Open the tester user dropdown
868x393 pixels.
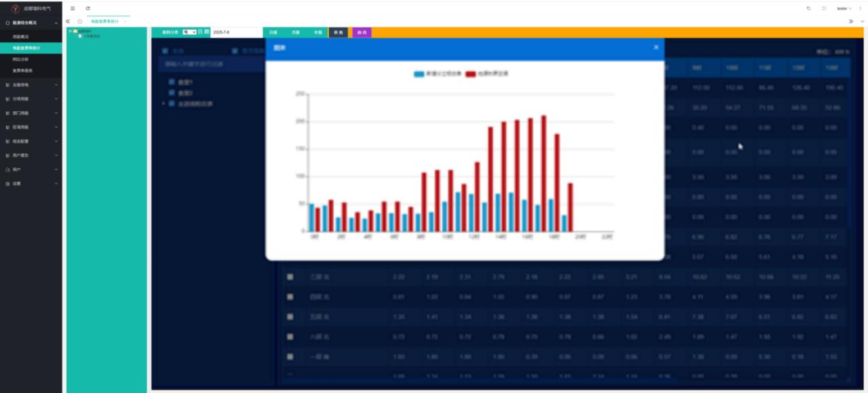(x=843, y=8)
